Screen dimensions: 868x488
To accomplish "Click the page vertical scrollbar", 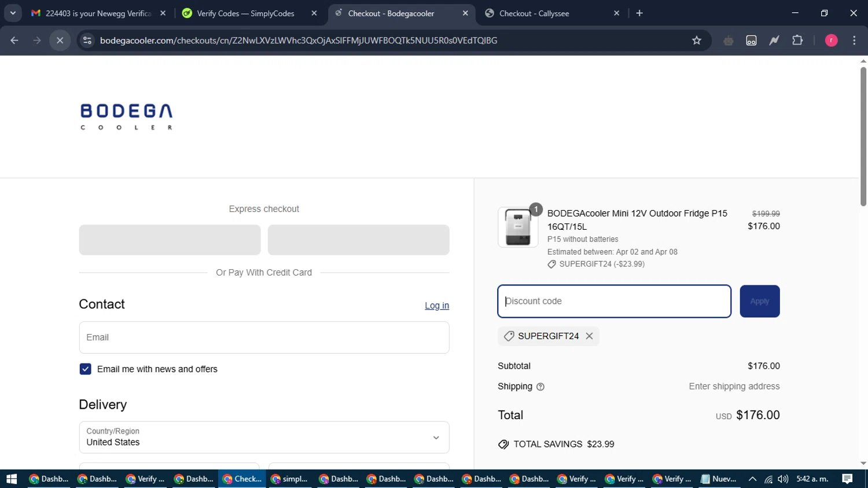I will (x=863, y=137).
